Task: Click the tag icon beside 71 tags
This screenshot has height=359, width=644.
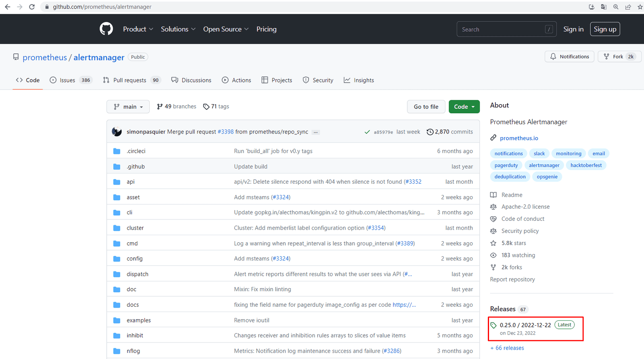Action: tap(206, 107)
